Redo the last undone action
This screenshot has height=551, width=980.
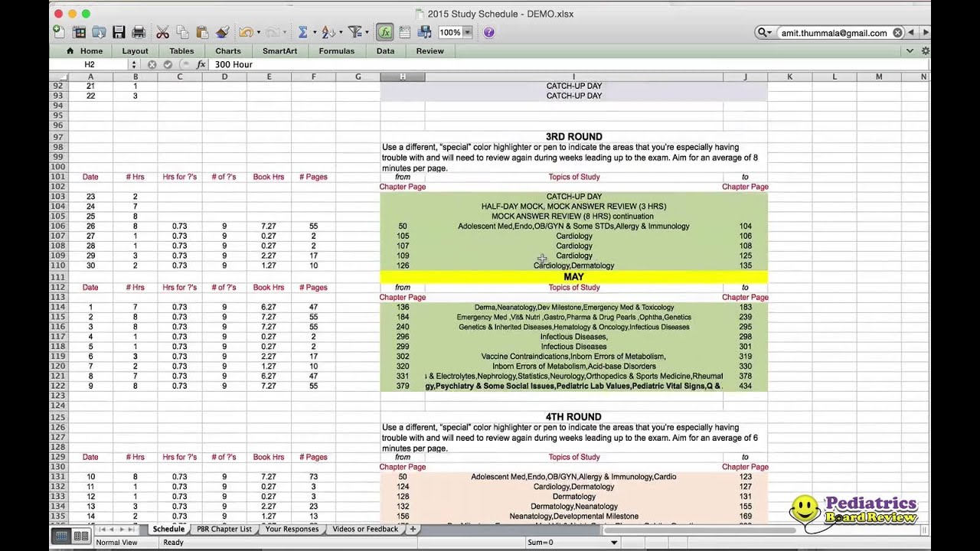(271, 32)
